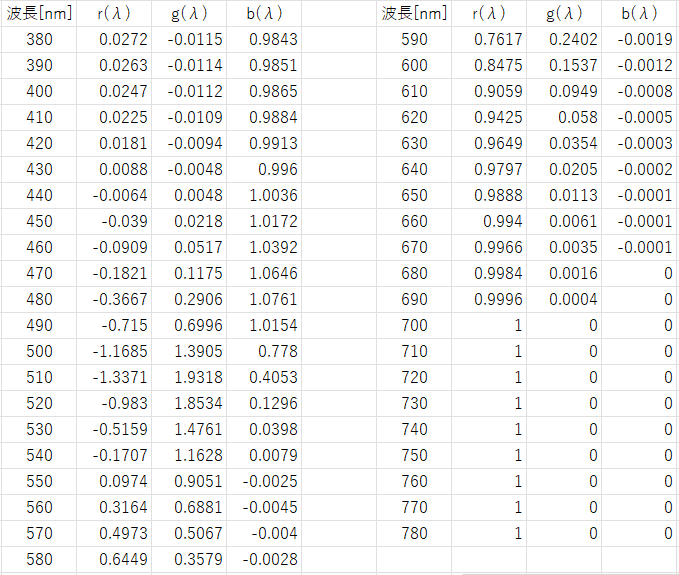Viewport: 679px width, 575px height.
Task: Select the 380 wavelength cell
Action: click(x=38, y=39)
